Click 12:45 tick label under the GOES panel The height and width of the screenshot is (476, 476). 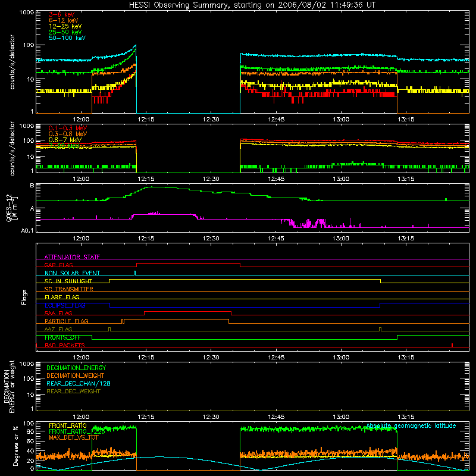coord(276,239)
